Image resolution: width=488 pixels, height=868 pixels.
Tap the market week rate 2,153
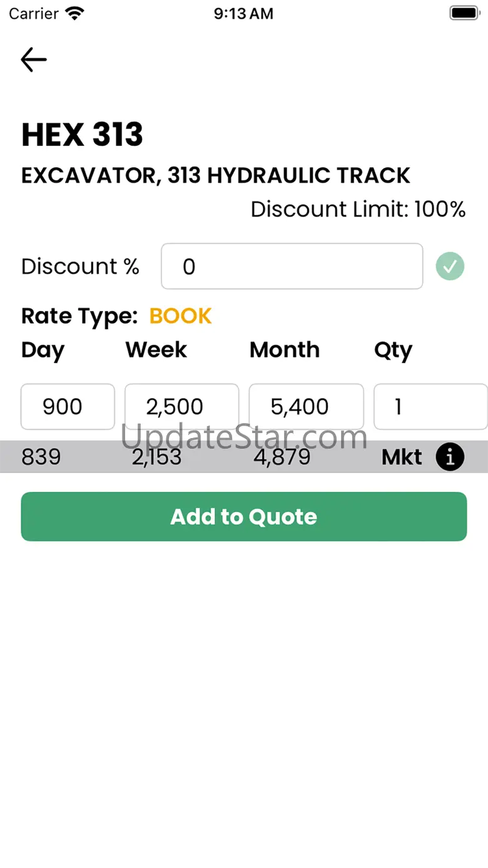point(156,457)
